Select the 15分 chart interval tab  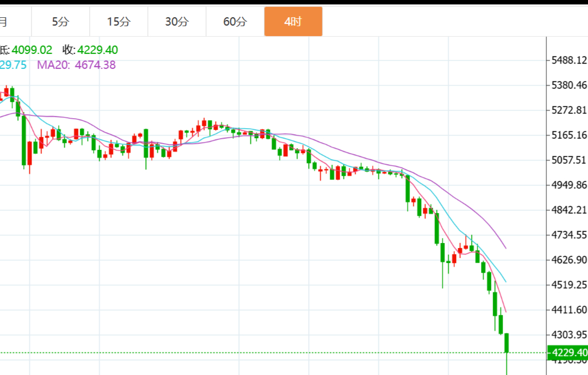tap(119, 22)
